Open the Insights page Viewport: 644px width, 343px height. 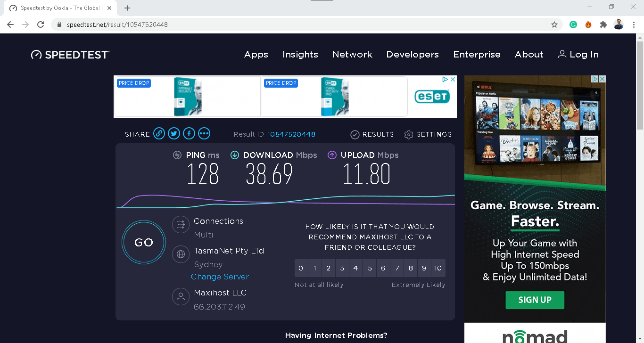click(300, 54)
